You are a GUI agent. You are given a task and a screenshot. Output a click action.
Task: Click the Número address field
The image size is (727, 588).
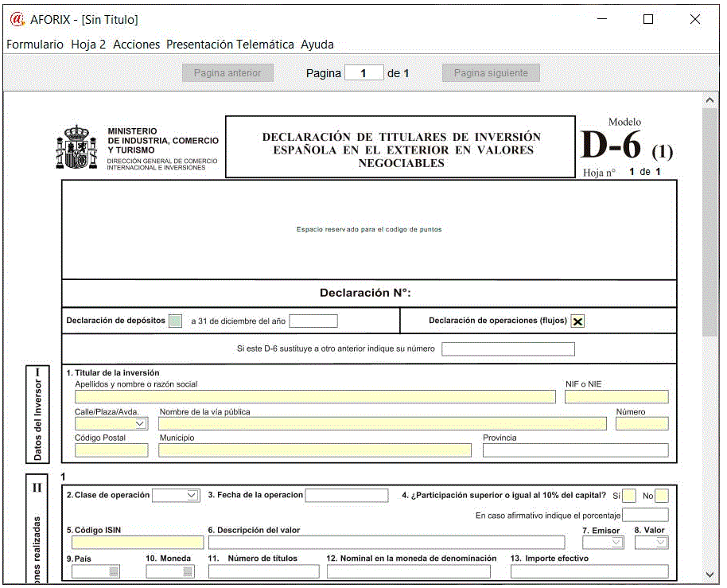[642, 423]
